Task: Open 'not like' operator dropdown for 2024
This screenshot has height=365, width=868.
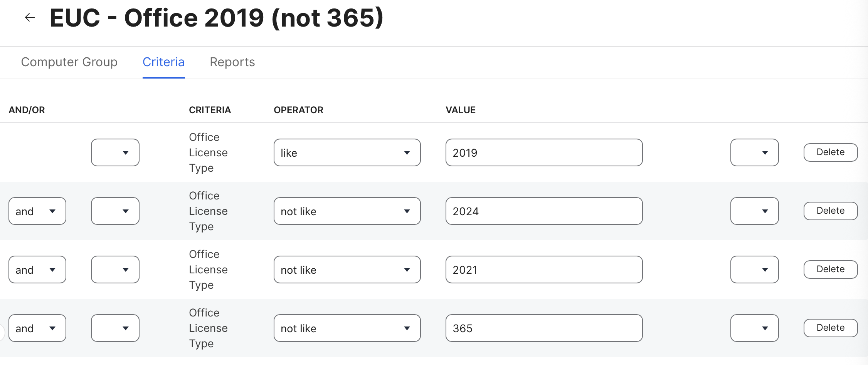Action: (347, 211)
